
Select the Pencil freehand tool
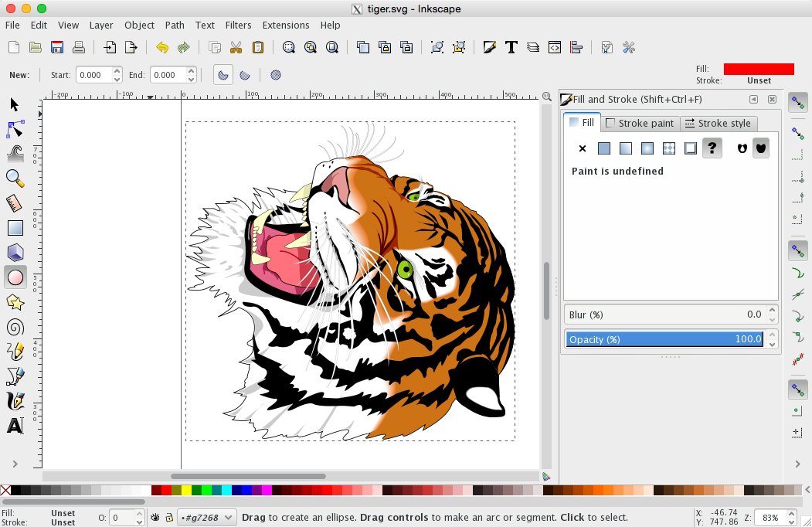coord(15,352)
